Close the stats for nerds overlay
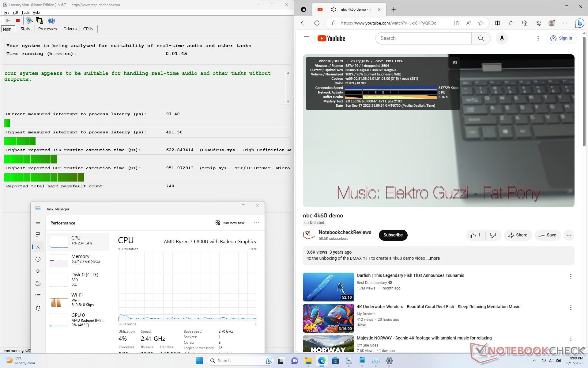 pyautogui.click(x=455, y=62)
